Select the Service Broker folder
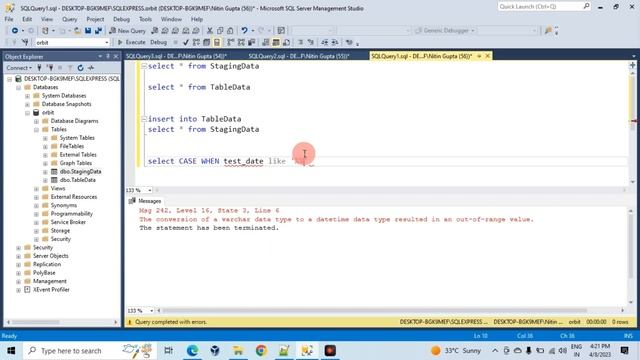640x360 pixels. pos(68,222)
